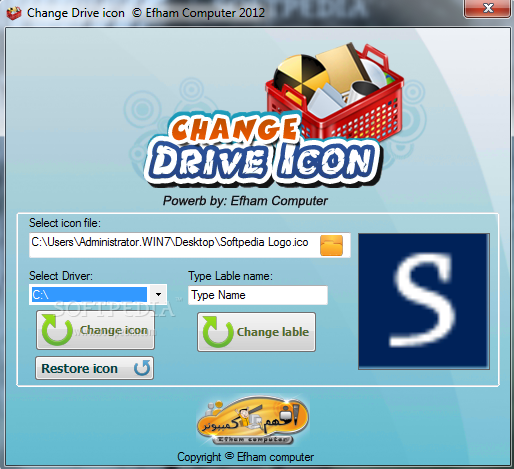
Task: Click the Restore icon button
Action: pyautogui.click(x=95, y=368)
